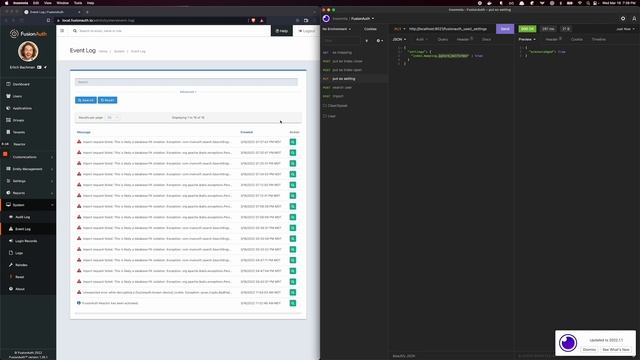Image resolution: width=640 pixels, height=360 pixels.
Task: Click System breadcrumb link
Action: click(x=119, y=51)
